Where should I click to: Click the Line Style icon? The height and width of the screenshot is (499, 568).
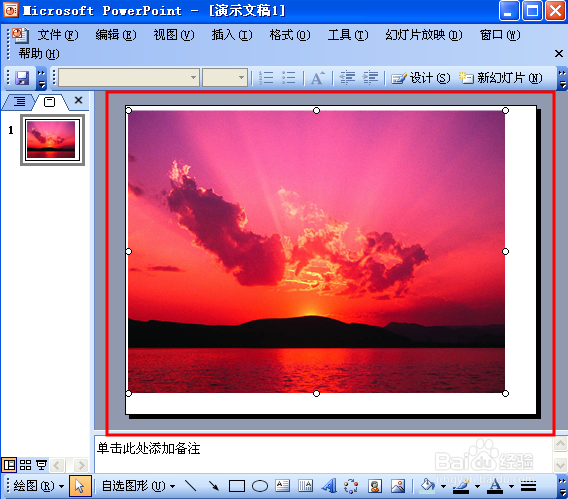(529, 486)
